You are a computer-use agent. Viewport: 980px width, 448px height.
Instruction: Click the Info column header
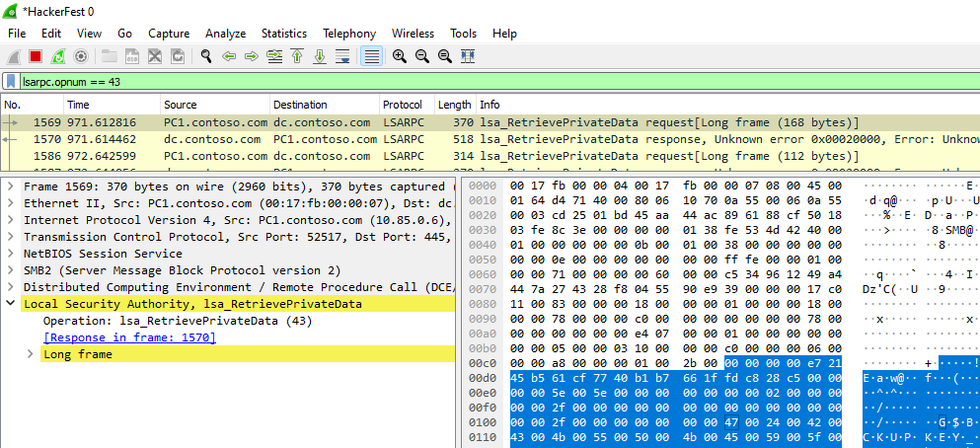pos(727,105)
